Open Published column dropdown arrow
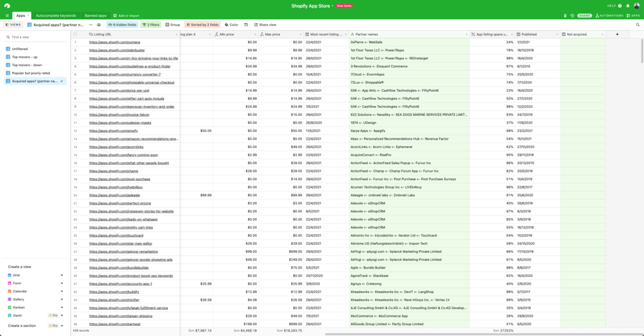This screenshot has height=336, width=644. point(557,35)
